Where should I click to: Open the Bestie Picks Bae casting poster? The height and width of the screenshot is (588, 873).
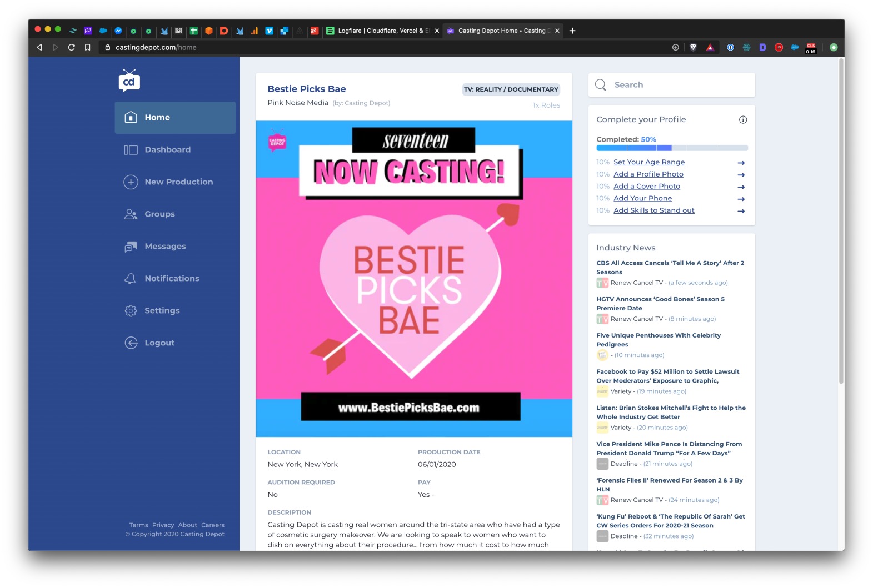413,279
